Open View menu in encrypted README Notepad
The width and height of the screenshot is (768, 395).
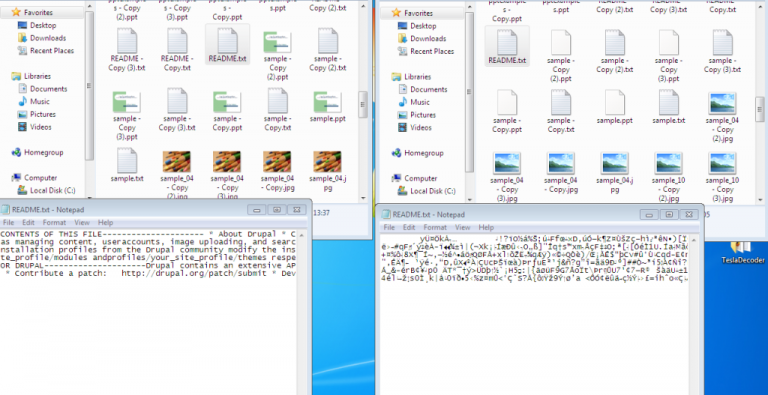coord(462,227)
